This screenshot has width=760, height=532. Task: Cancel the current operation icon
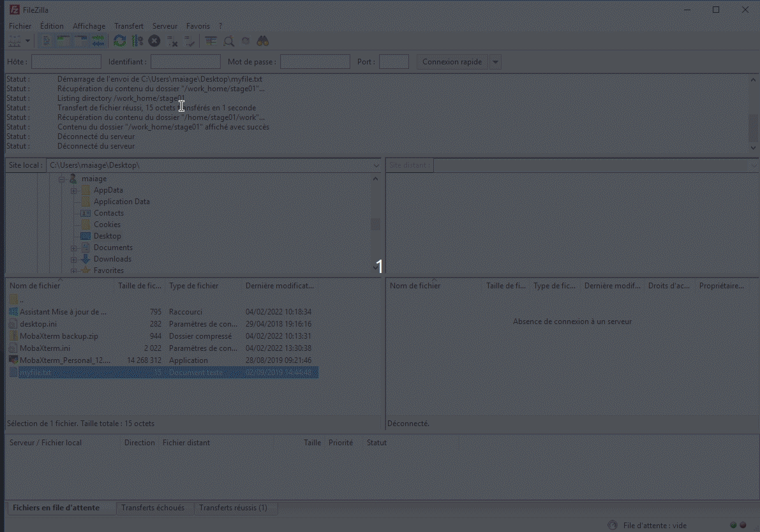pos(154,41)
